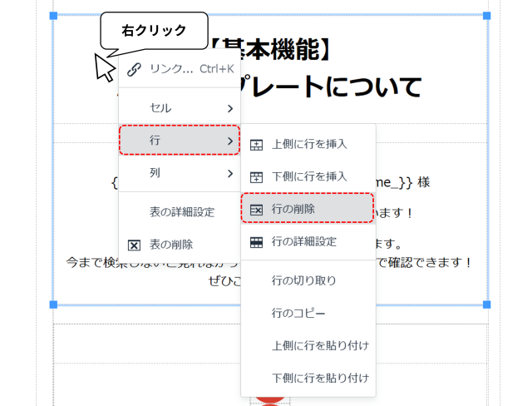Image resolution: width=532 pixels, height=406 pixels.
Task: Click the insert row below icon
Action: click(256, 177)
